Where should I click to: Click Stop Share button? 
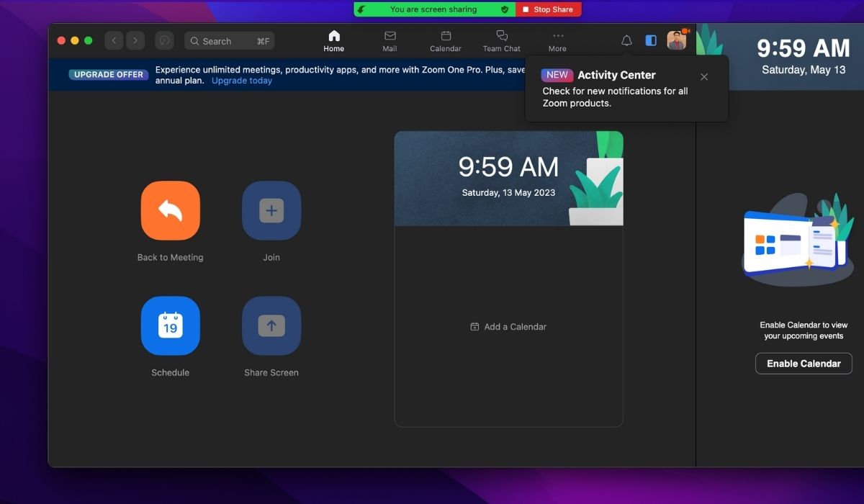pos(548,9)
